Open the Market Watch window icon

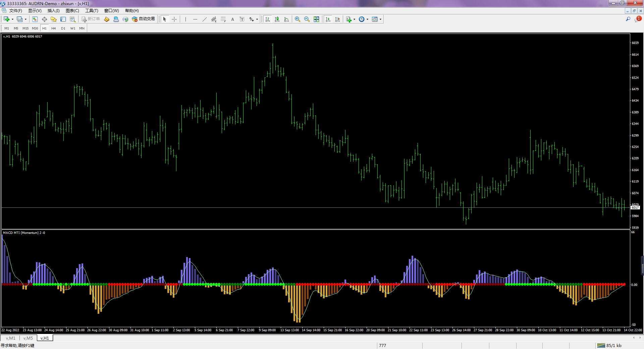point(35,19)
